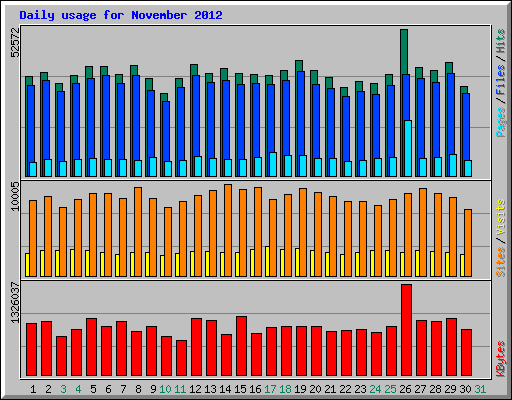The width and height of the screenshot is (512, 400).
Task: Select day label 16 on the axis
Action: 255,389
